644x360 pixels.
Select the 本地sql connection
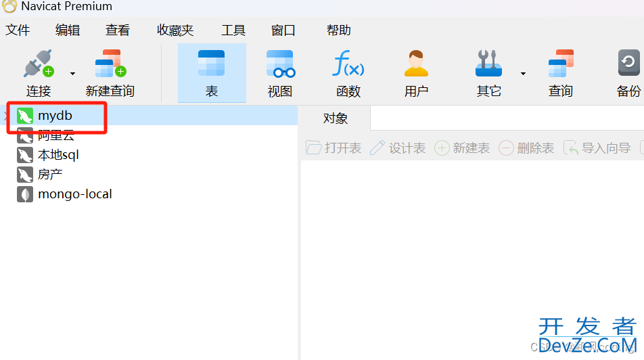click(58, 155)
